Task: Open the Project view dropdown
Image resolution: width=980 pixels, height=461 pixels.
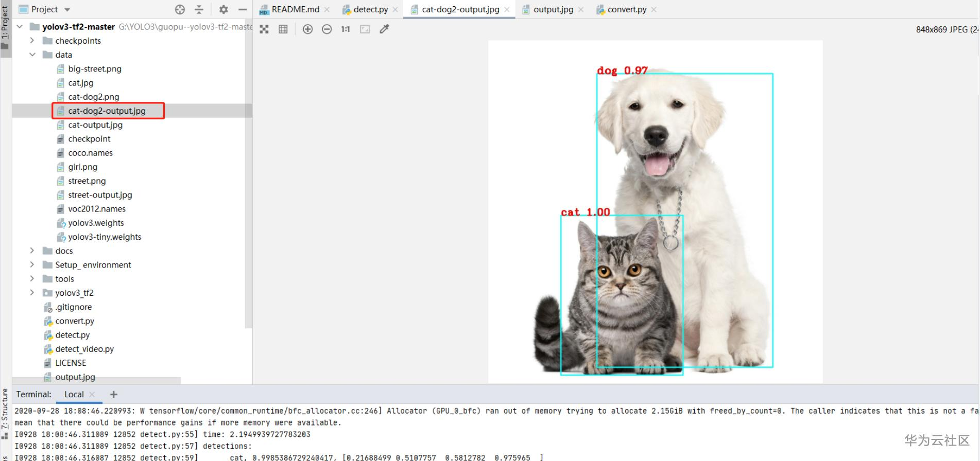Action: click(x=67, y=9)
